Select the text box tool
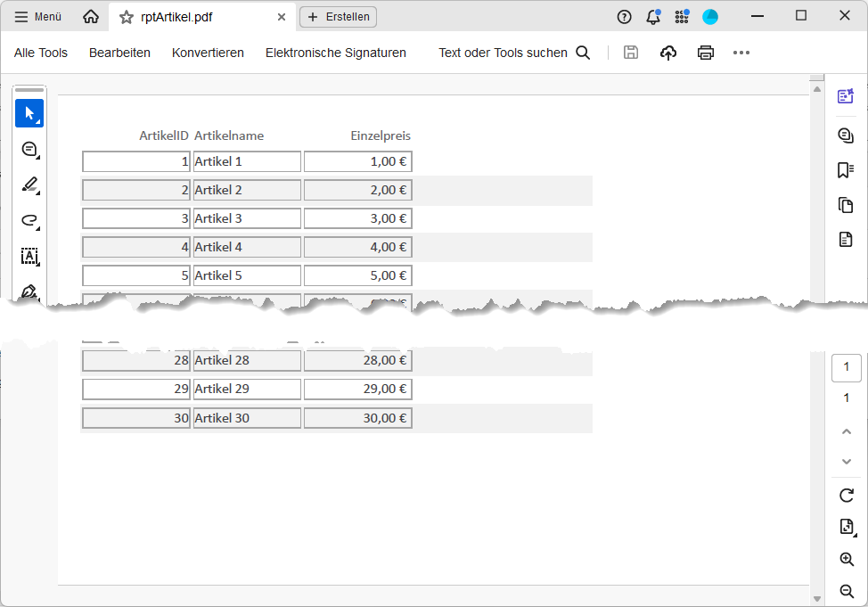868x607 pixels. (29, 256)
